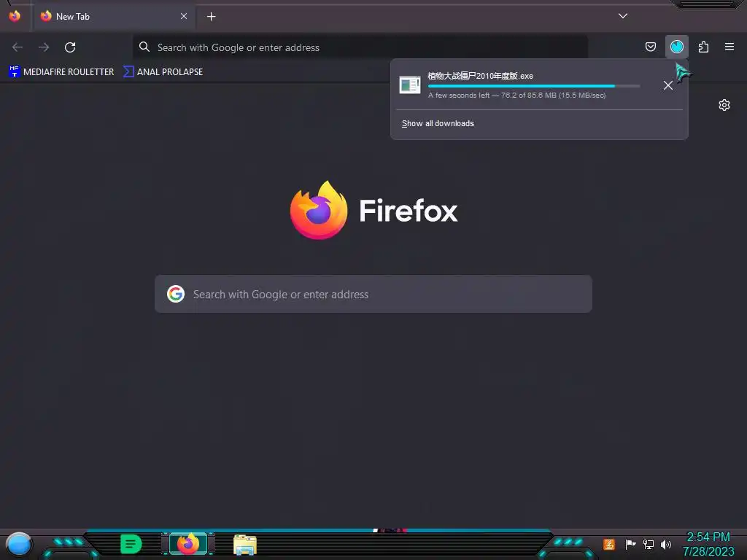Reload the current page
Screen dimensions: 747x560
pyautogui.click(x=70, y=47)
